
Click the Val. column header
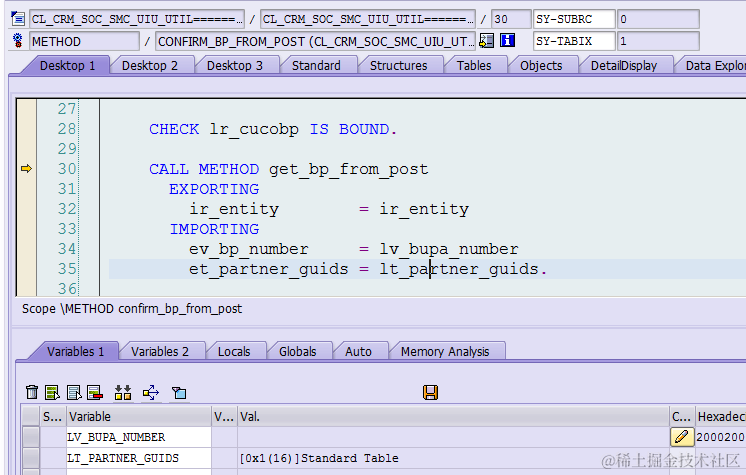453,416
